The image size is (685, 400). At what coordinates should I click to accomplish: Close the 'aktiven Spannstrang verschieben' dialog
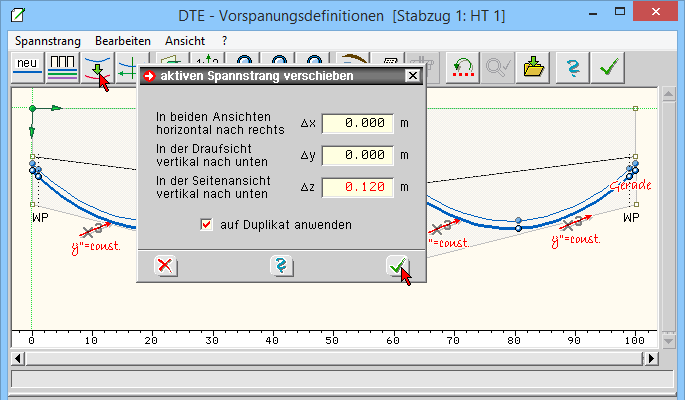(x=412, y=76)
